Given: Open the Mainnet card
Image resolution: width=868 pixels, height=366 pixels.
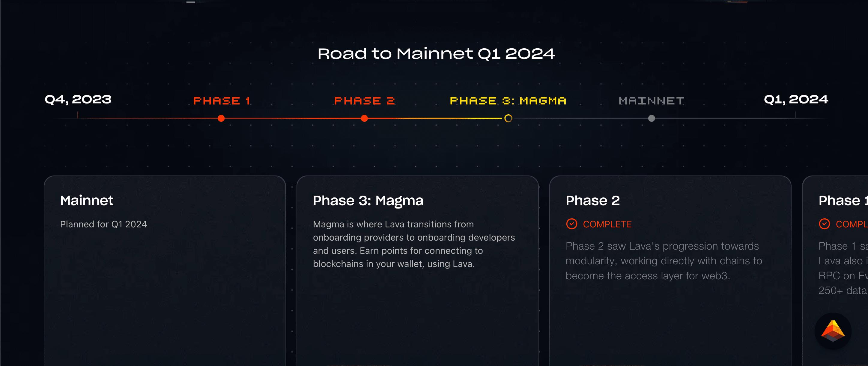Looking at the screenshot, I should pyautogui.click(x=165, y=271).
